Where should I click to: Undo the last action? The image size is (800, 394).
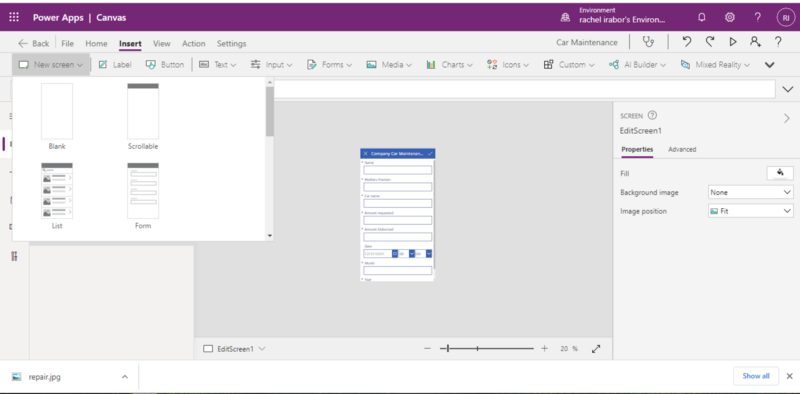click(687, 42)
